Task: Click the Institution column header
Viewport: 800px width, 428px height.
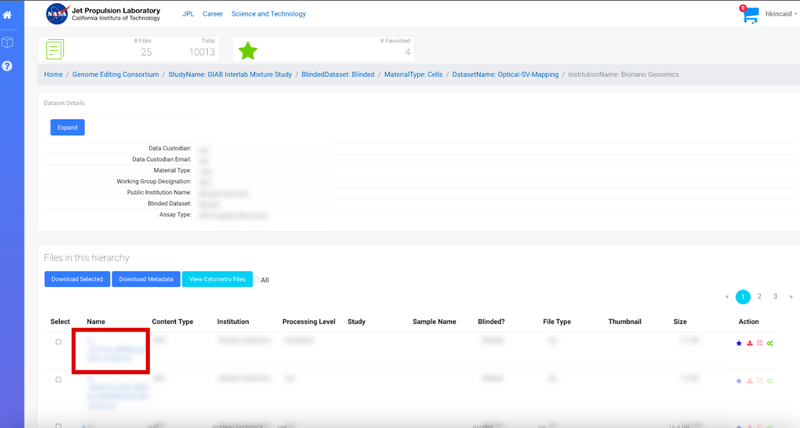Action: (233, 322)
